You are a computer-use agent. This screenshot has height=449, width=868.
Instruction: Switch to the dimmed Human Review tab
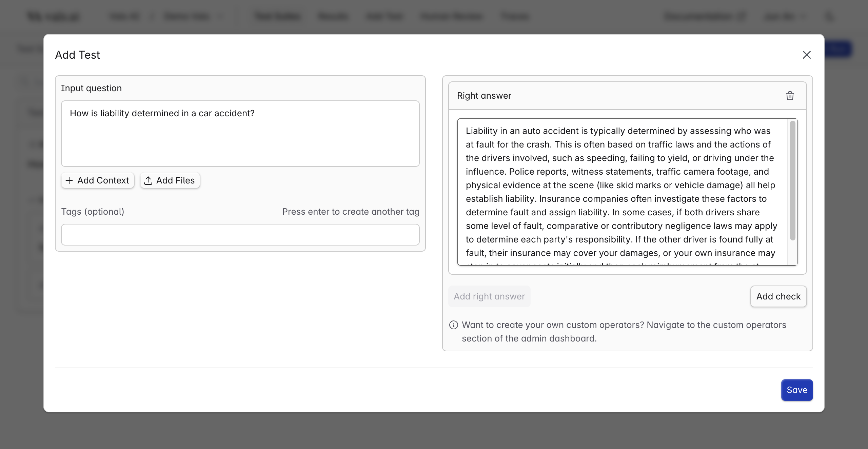[451, 16]
